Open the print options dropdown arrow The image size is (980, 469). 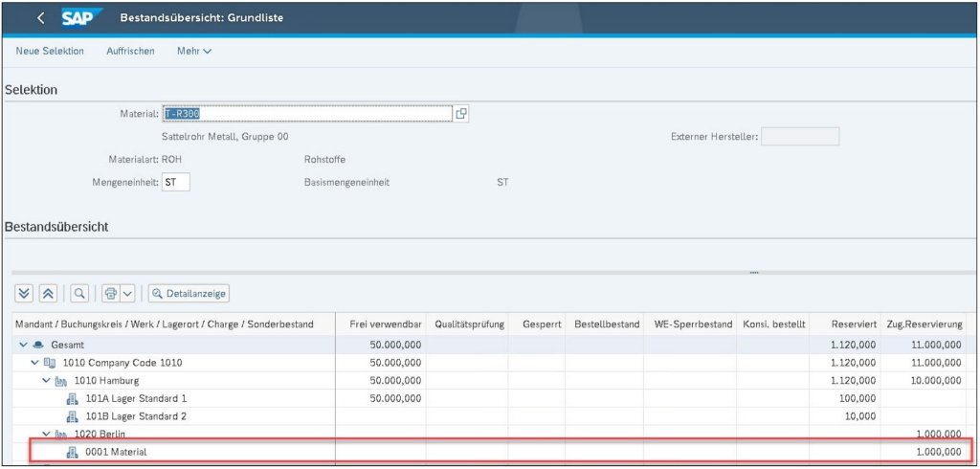point(128,293)
